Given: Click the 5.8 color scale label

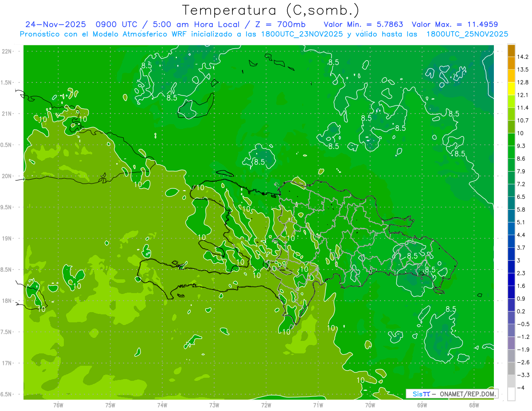Looking at the screenshot, I should click(x=521, y=210).
